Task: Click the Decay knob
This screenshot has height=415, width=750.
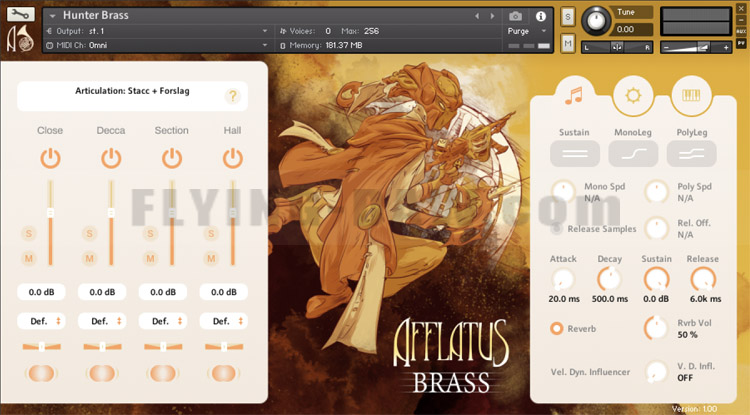Action: 609,279
